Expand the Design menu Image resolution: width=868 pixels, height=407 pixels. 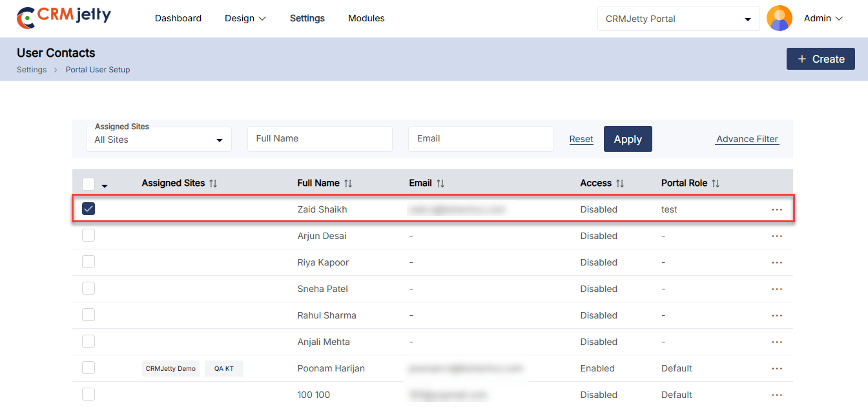[245, 19]
